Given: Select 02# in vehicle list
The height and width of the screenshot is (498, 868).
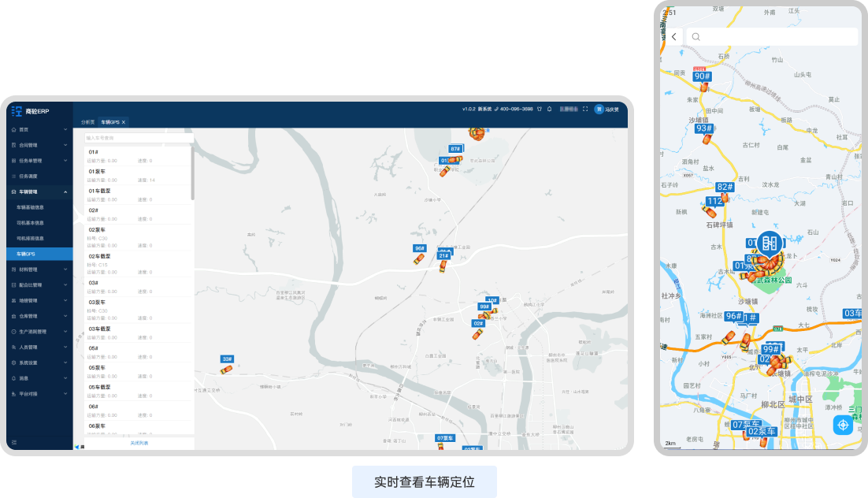Looking at the screenshot, I should coord(139,214).
